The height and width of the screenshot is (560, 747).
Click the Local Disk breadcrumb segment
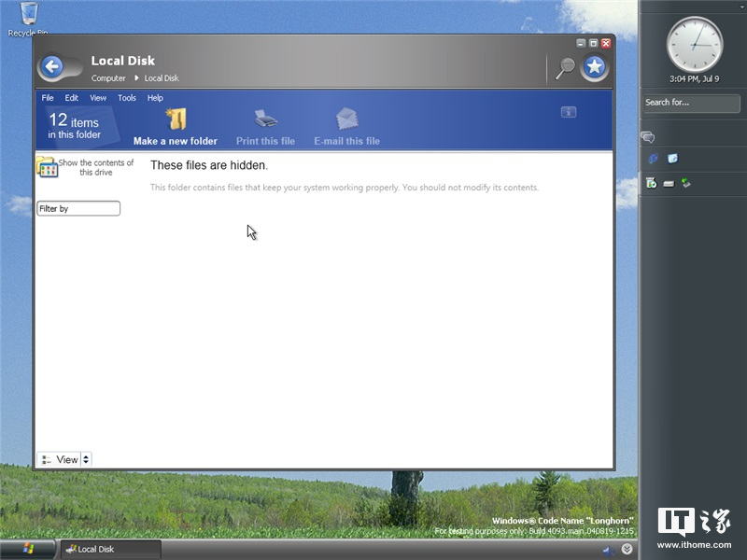[x=162, y=78]
